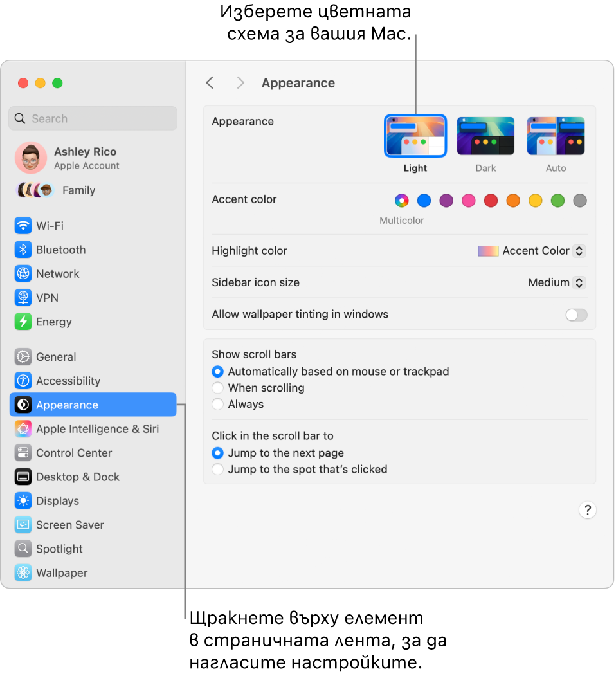
Task: Pick the purple accent color
Action: [446, 201]
